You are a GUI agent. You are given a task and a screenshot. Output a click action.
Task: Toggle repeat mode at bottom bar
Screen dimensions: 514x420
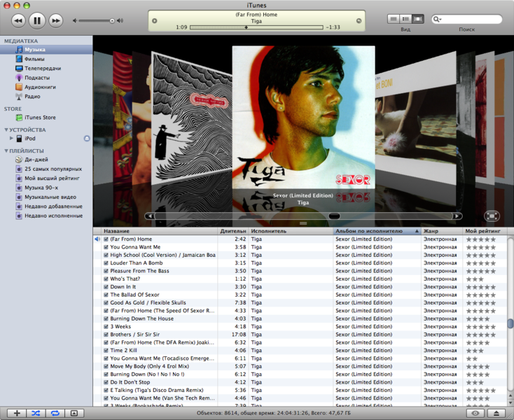(55, 413)
